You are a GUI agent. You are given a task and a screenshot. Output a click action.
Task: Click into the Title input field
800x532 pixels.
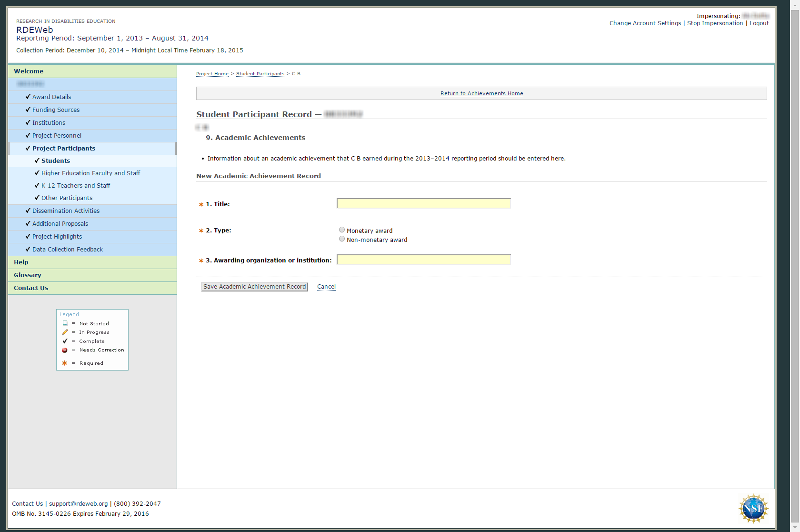click(423, 204)
